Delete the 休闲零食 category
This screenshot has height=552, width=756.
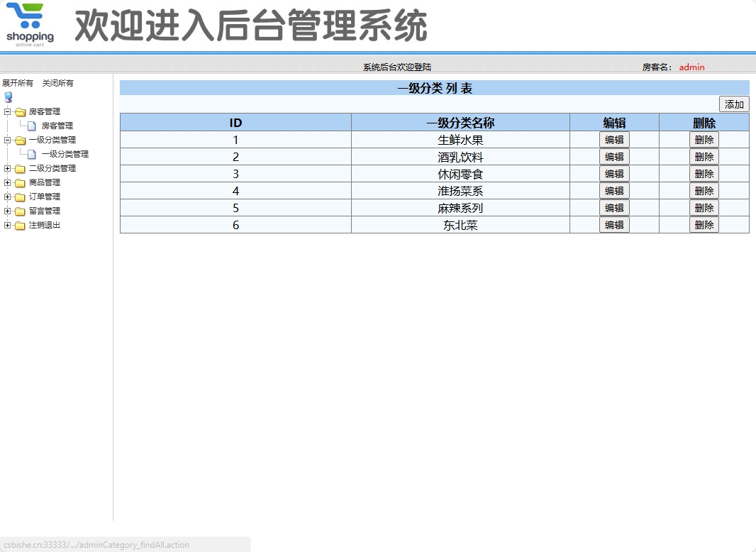pos(704,174)
